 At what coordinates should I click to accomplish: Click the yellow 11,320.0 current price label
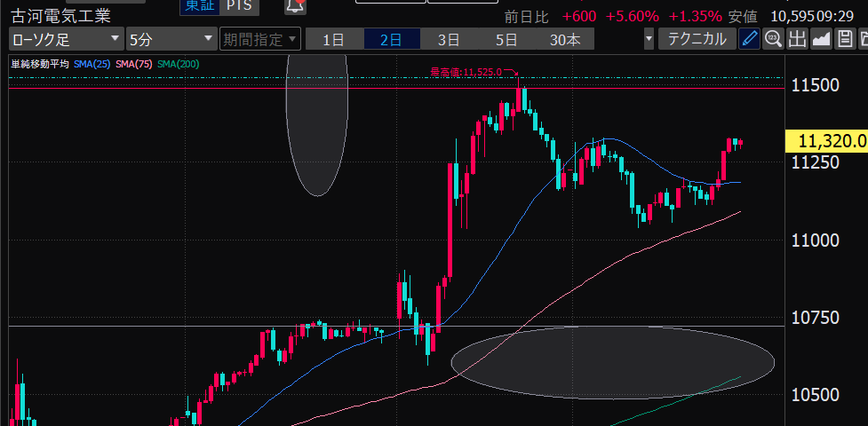tap(826, 141)
